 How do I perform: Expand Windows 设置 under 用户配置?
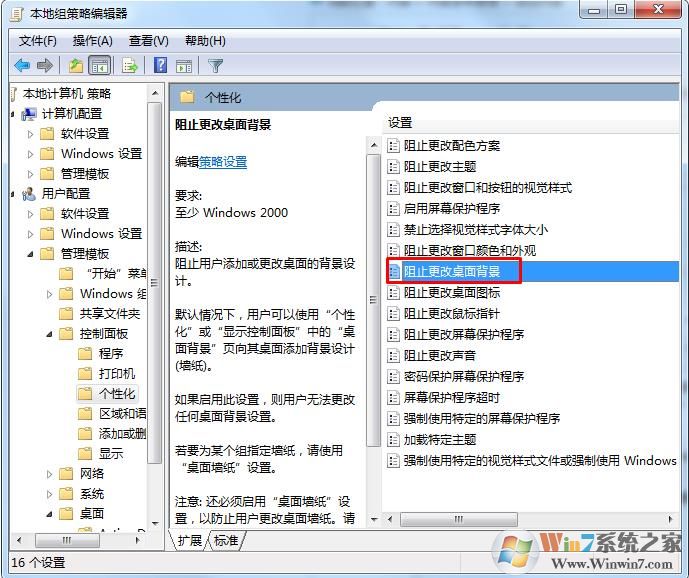pyautogui.click(x=30, y=234)
